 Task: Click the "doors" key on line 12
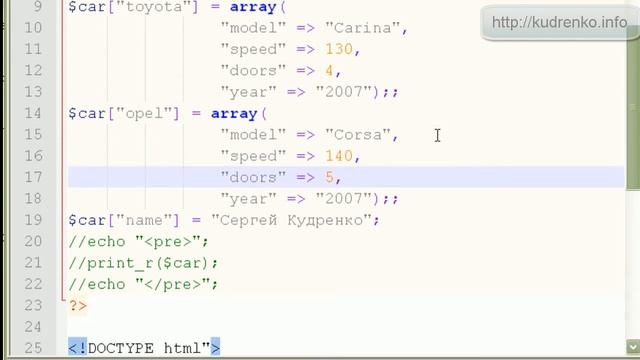253,70
